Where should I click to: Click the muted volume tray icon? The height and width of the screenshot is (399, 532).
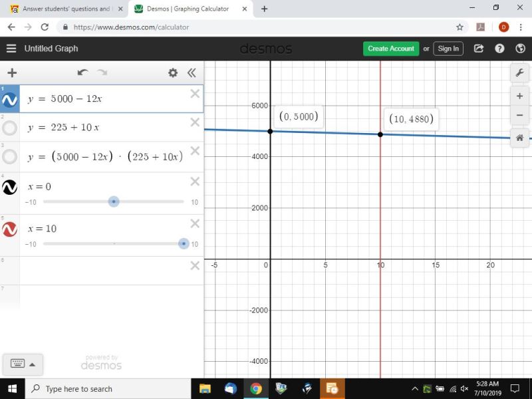464,389
